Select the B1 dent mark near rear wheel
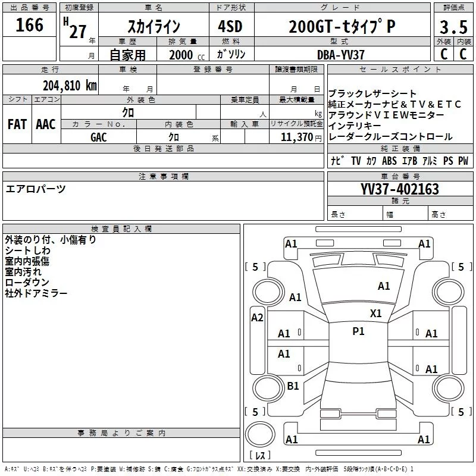 pyautogui.click(x=293, y=386)
